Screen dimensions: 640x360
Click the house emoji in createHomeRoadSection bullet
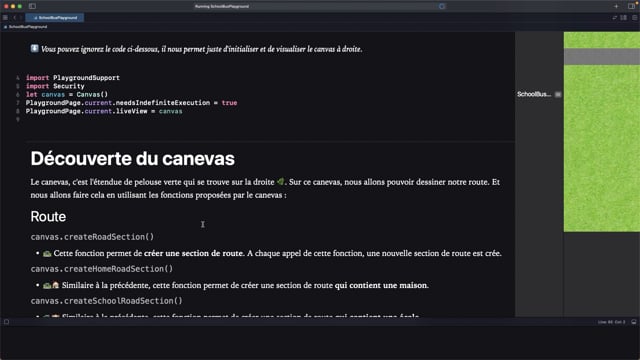click(x=56, y=285)
